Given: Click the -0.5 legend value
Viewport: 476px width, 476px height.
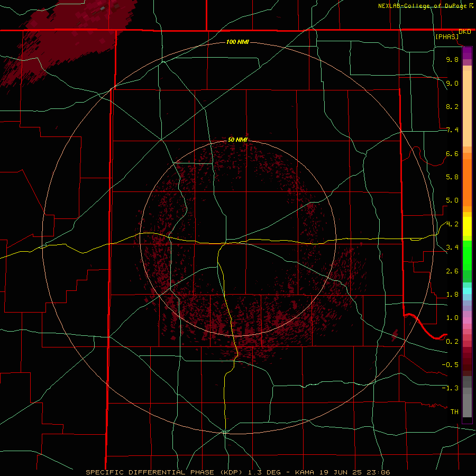Looking at the screenshot, I should pos(450,365).
